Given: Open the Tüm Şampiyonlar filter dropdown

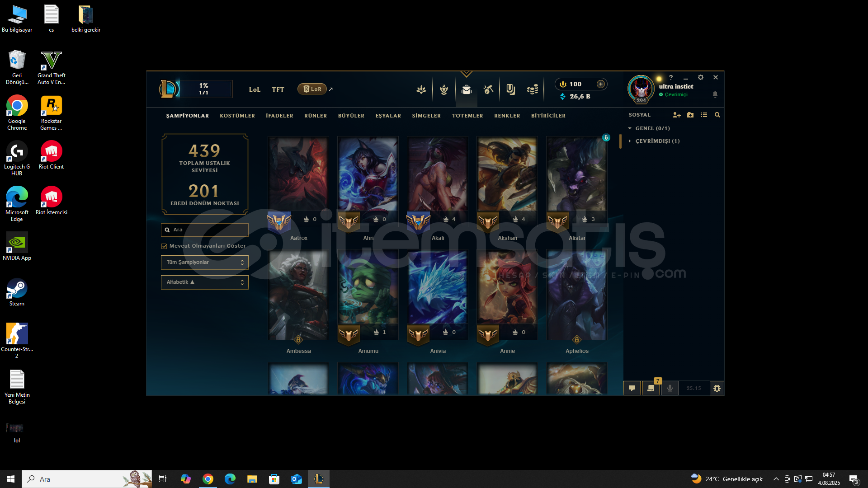Looking at the screenshot, I should [x=205, y=263].
